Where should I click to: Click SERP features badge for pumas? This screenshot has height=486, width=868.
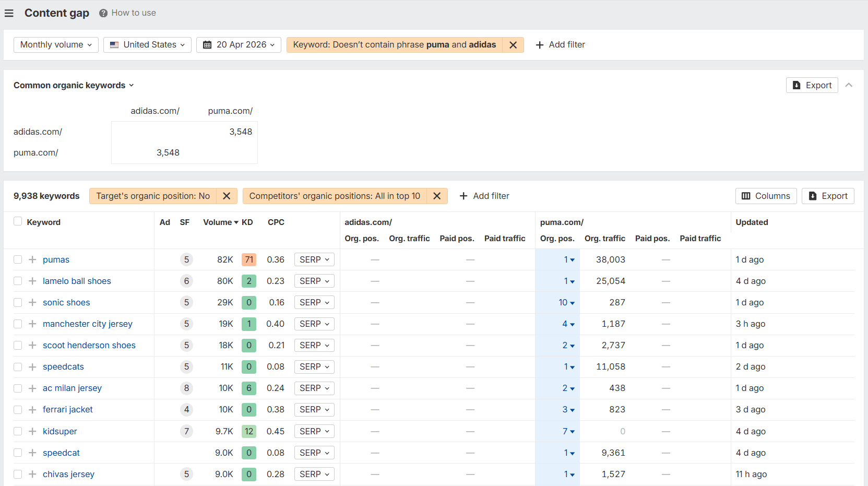(x=186, y=259)
